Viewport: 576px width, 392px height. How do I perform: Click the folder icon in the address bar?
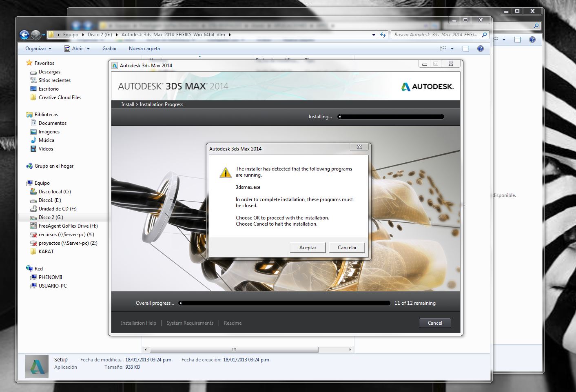pos(51,35)
